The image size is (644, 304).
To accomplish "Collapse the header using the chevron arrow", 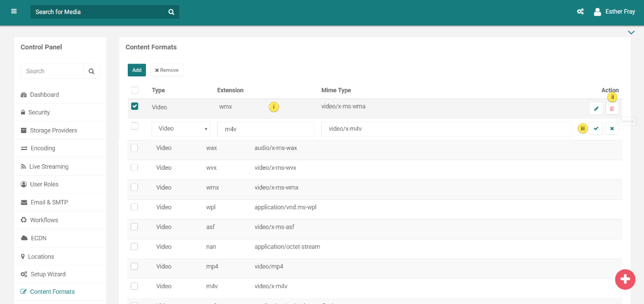I will 631,33.
